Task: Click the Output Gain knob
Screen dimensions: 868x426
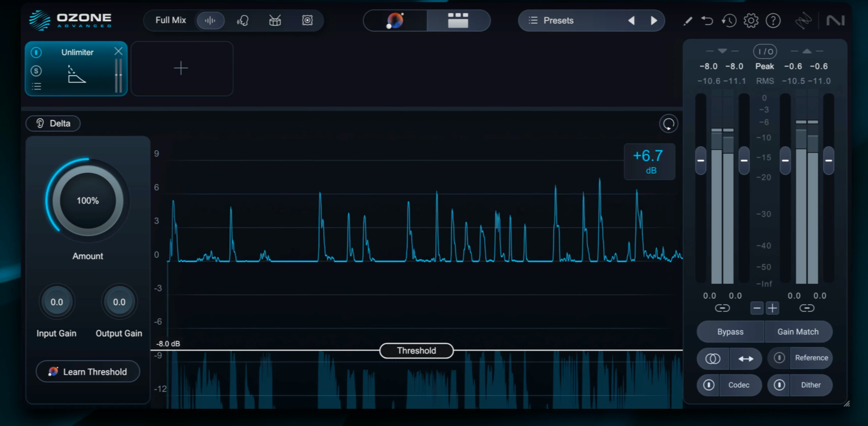Action: pyautogui.click(x=119, y=302)
